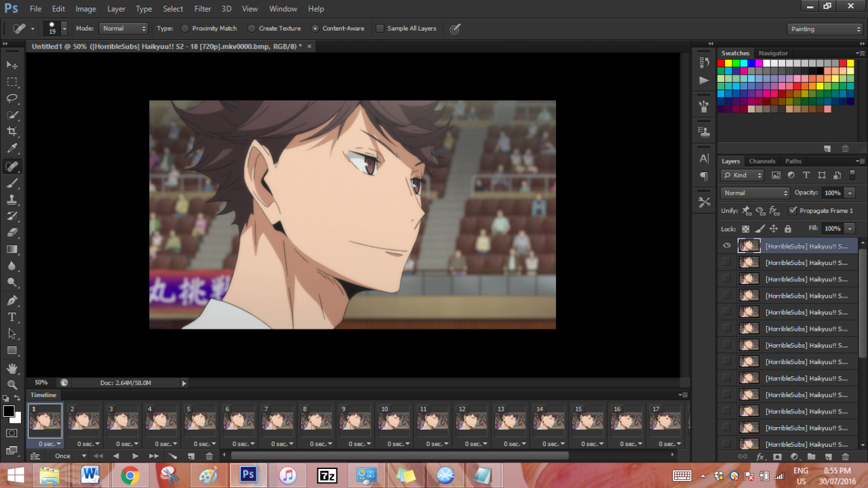Screen dimensions: 868x488
Task: Duplicate selected frames in timeline
Action: point(191,456)
